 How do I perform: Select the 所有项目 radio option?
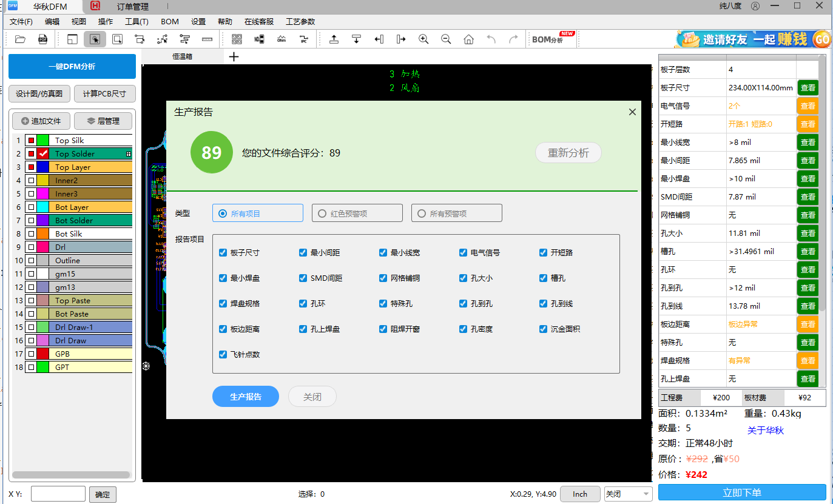pyautogui.click(x=258, y=213)
